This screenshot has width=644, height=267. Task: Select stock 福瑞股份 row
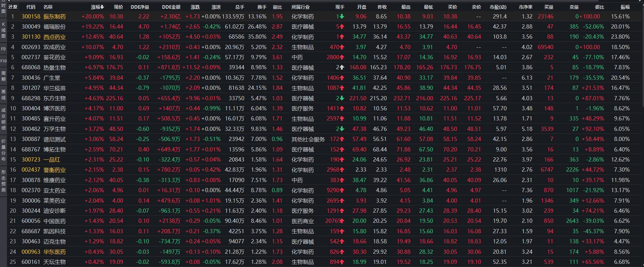coord(325,26)
